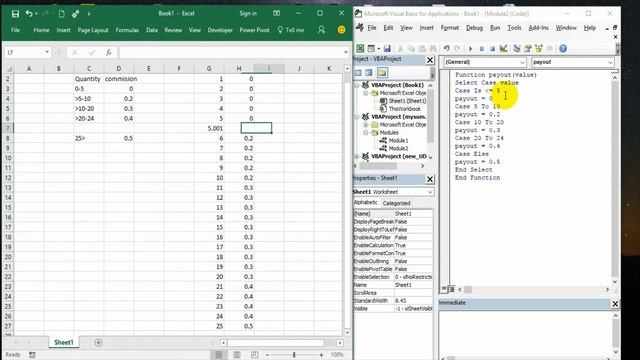The image size is (640, 360).
Task: Open the Add-Ins menu in the VBA editor
Action: tap(538, 28)
